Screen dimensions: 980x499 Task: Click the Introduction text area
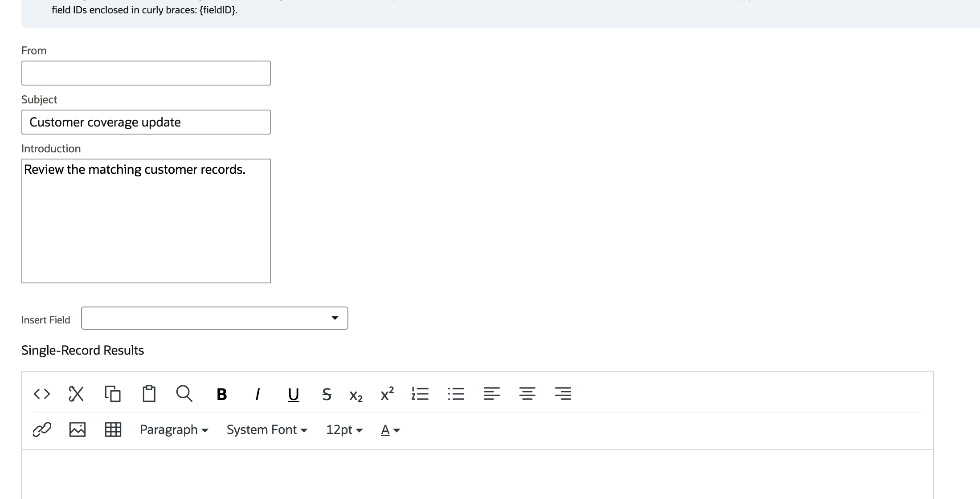click(x=146, y=221)
